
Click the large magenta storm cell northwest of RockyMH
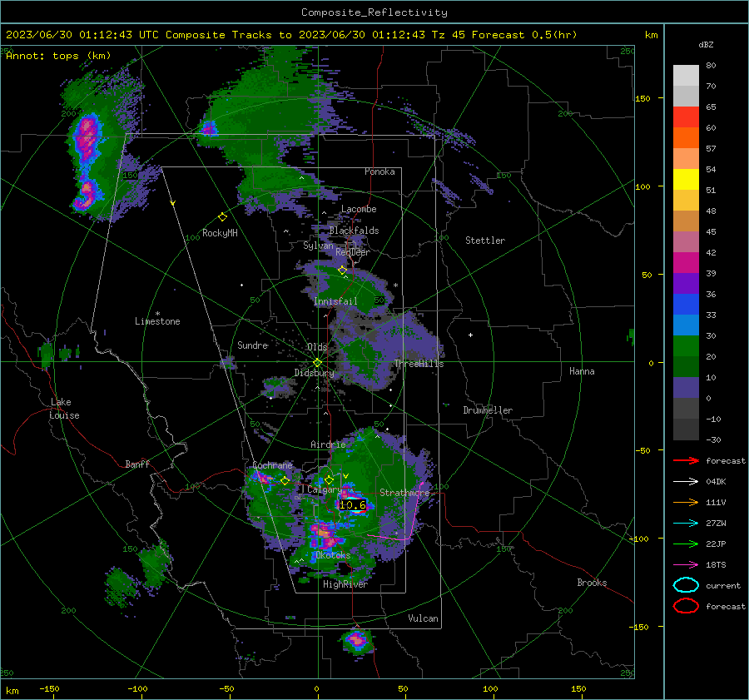coord(87,137)
